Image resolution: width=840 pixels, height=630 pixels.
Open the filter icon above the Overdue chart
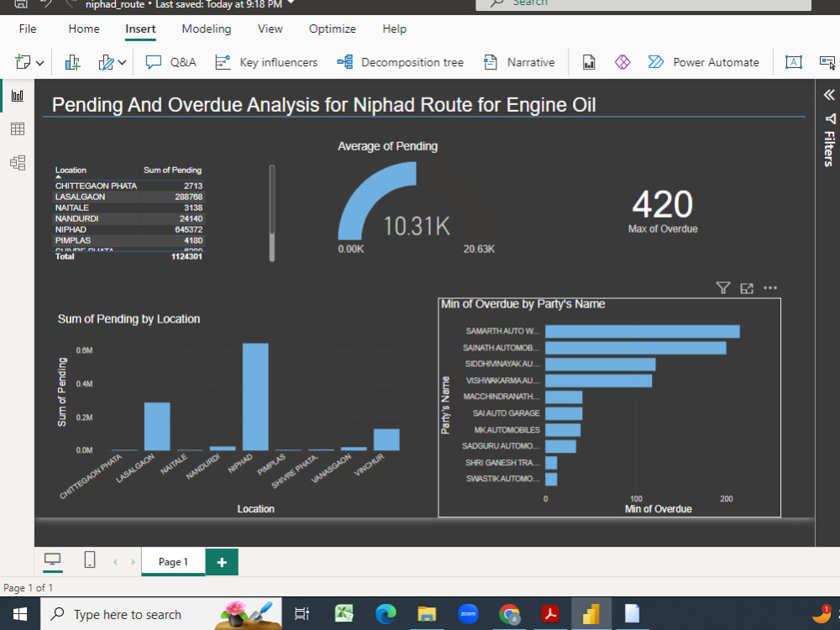pos(722,287)
